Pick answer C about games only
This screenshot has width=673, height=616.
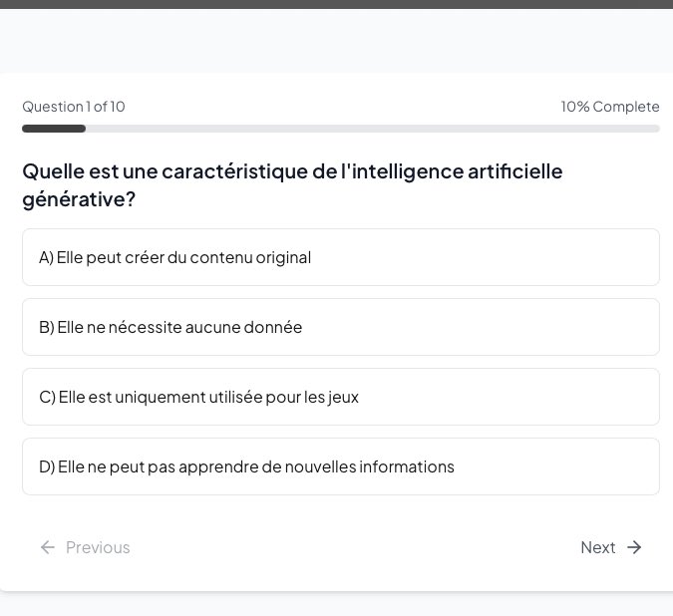(x=340, y=397)
